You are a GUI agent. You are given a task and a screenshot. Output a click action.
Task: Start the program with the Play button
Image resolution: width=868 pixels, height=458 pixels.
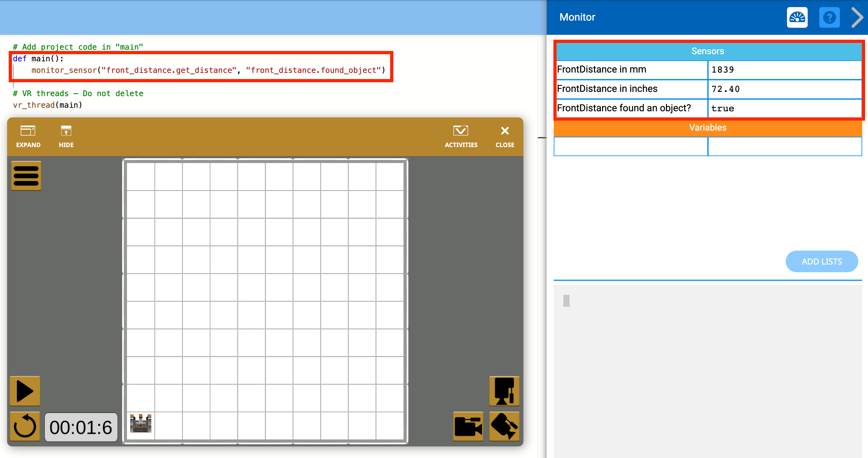coord(25,391)
